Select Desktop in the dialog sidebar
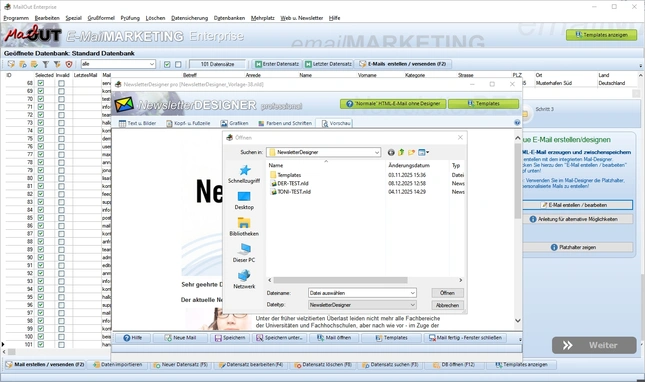 click(x=244, y=201)
